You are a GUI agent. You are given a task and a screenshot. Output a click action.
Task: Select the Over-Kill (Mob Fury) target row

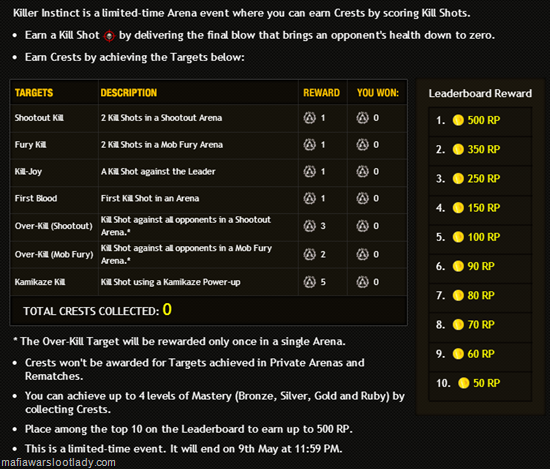pos(209,254)
